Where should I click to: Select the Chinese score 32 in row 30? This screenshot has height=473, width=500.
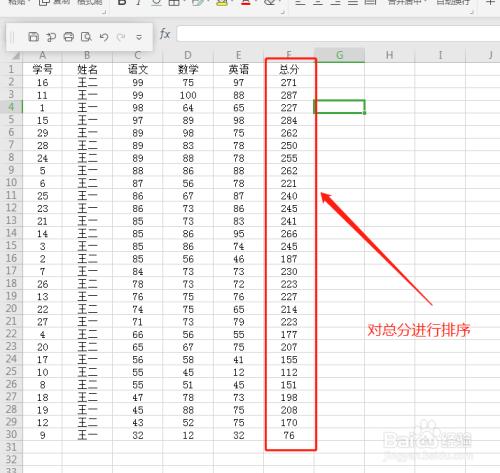pyautogui.click(x=138, y=435)
